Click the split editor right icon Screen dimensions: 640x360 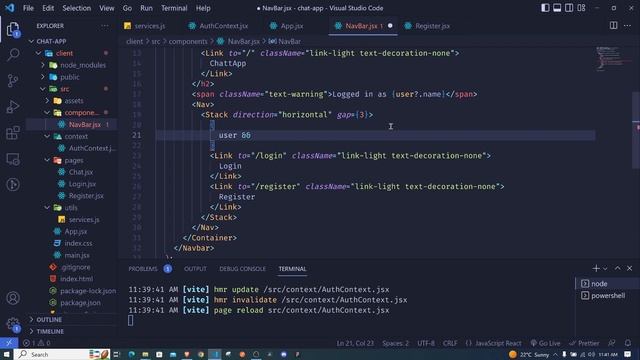(x=613, y=26)
